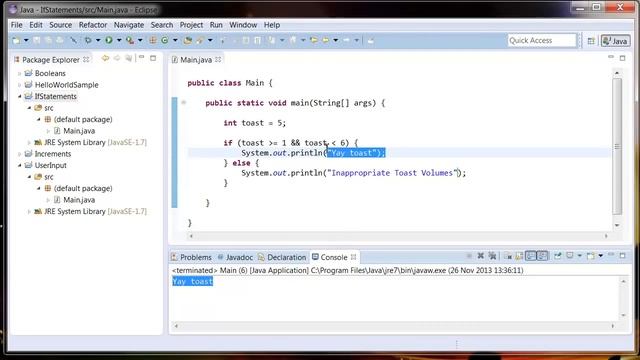This screenshot has width=640, height=360.
Task: Click in the Quick Access field
Action: (x=542, y=40)
